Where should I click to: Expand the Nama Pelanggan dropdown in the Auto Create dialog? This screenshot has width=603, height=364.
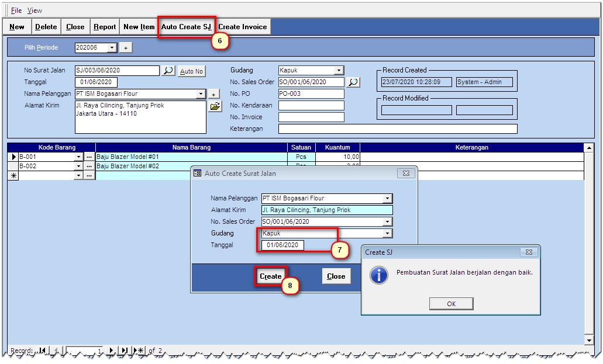387,199
